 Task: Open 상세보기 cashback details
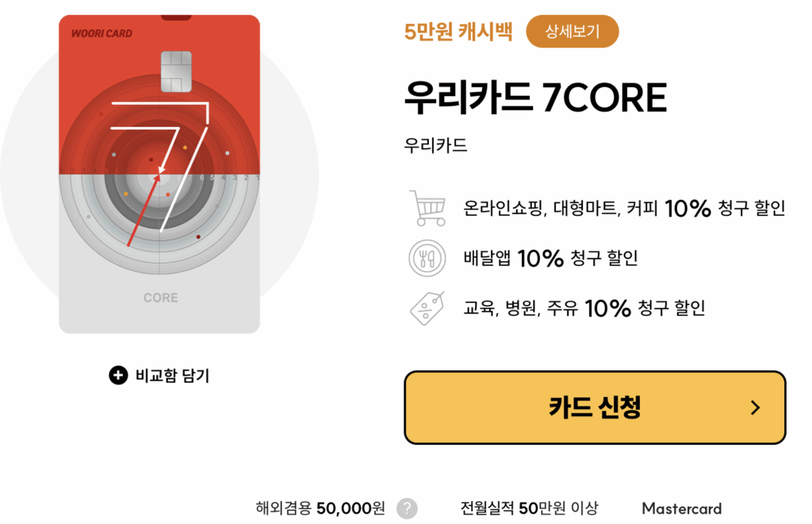tap(573, 32)
